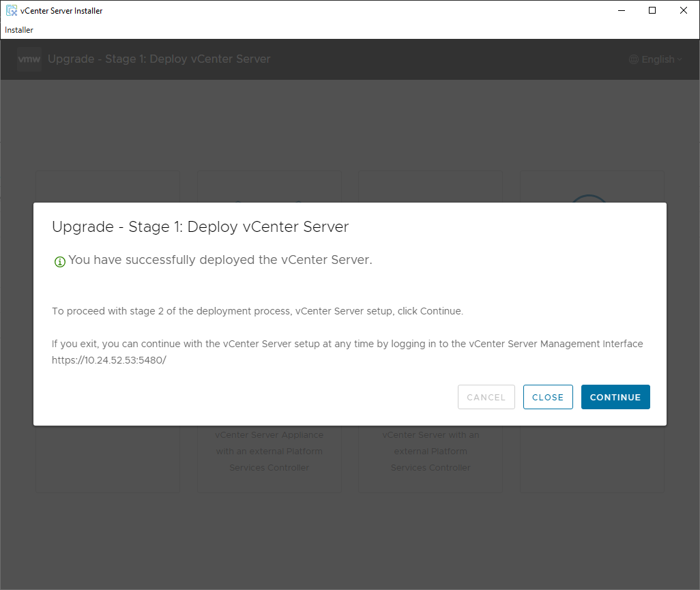
Task: Open the https://10.24.52.53:5480/ management URL
Action: 109,360
